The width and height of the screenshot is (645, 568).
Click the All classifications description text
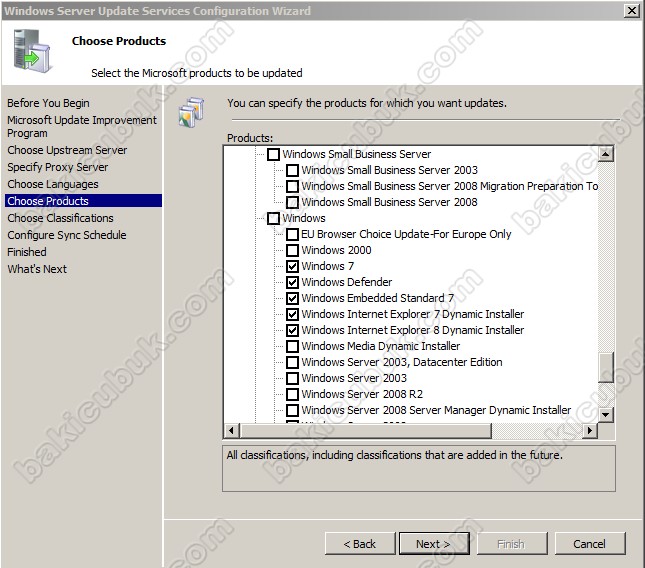(x=394, y=455)
